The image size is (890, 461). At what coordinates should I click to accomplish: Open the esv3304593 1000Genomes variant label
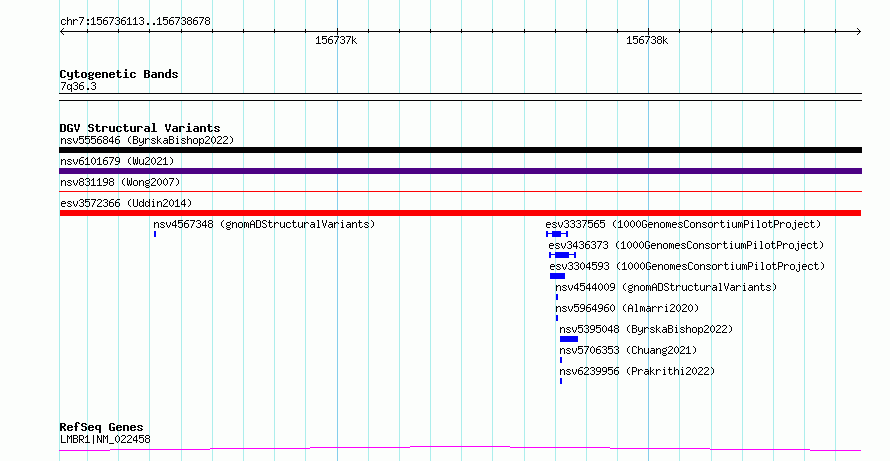click(687, 266)
